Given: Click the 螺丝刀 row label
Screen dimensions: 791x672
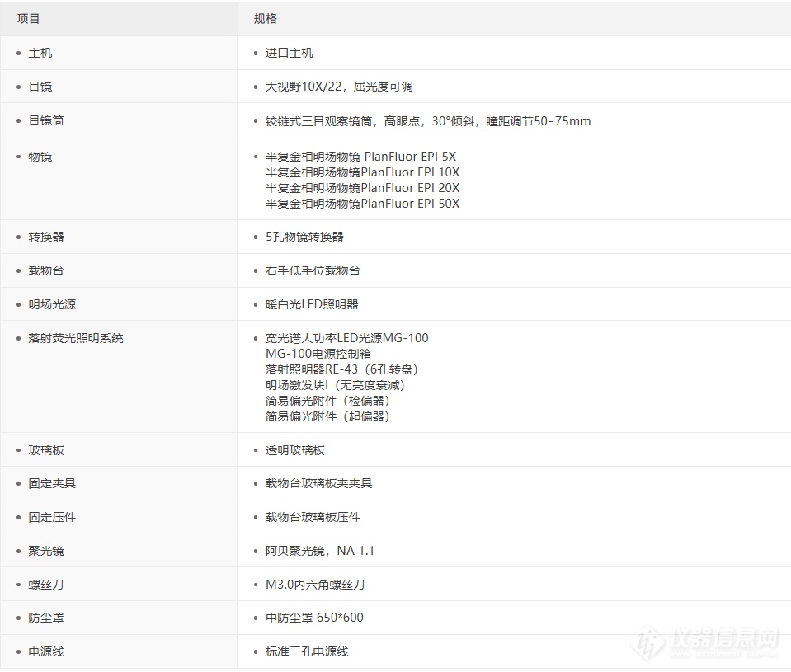Looking at the screenshot, I should (x=43, y=585).
